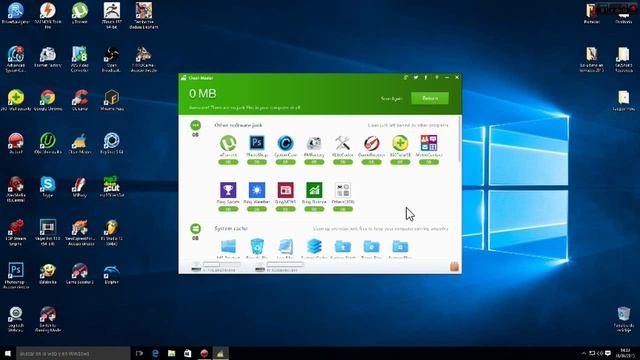Screen dimensions: 640x360
Task: Toggle the Other software junk section circle
Action: [x=196, y=125]
